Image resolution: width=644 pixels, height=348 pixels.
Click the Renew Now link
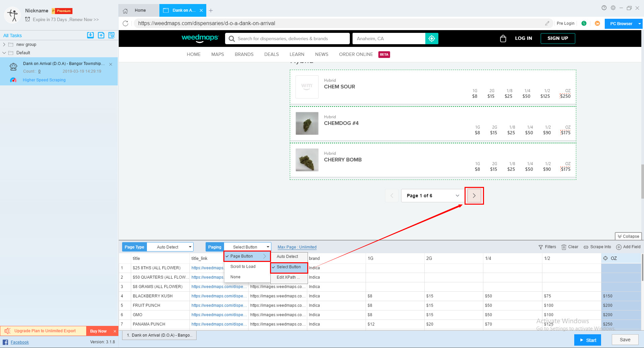[84, 20]
